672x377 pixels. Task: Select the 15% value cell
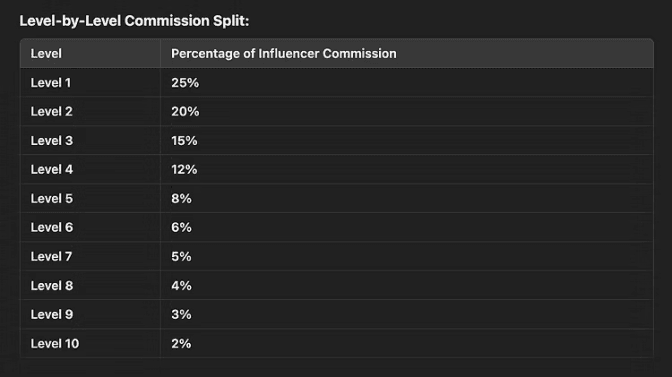[x=184, y=141]
